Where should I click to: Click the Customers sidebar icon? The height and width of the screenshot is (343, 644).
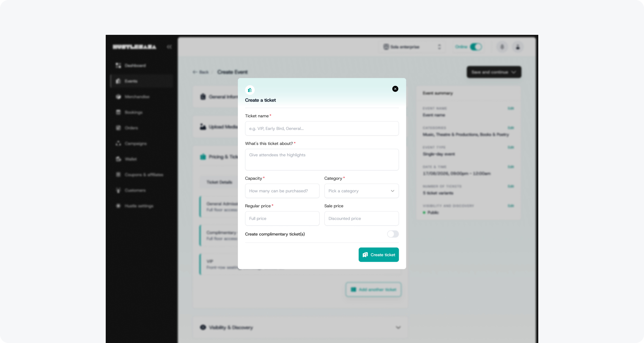coord(118,190)
